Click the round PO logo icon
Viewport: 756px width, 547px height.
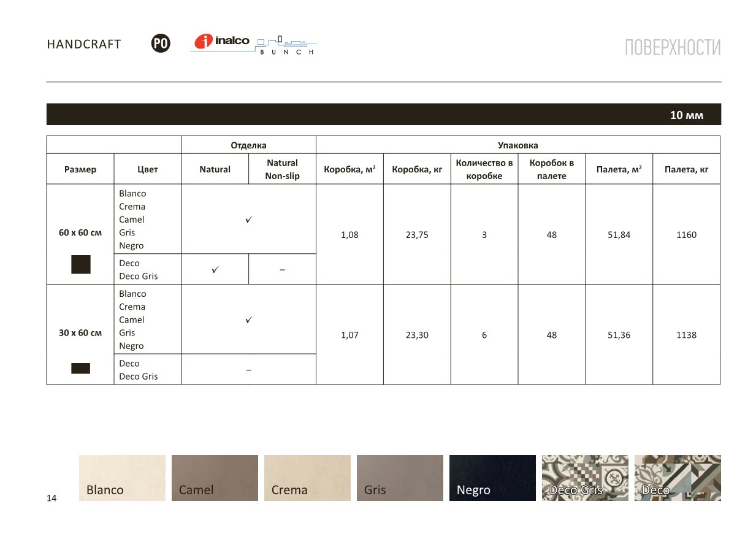[161, 43]
